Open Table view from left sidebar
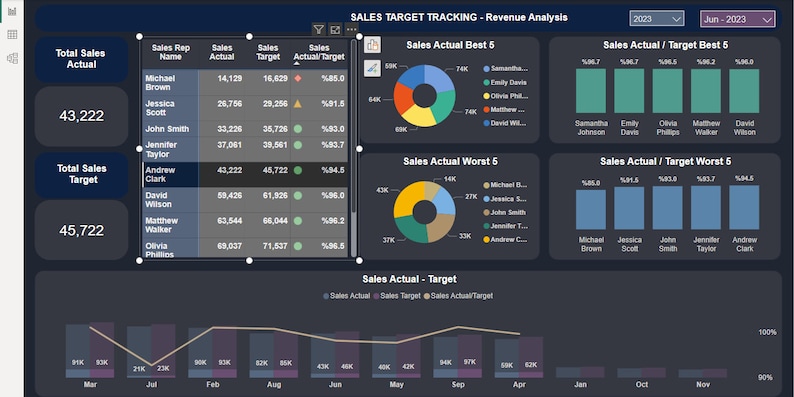The height and width of the screenshot is (397, 794). pos(12,34)
